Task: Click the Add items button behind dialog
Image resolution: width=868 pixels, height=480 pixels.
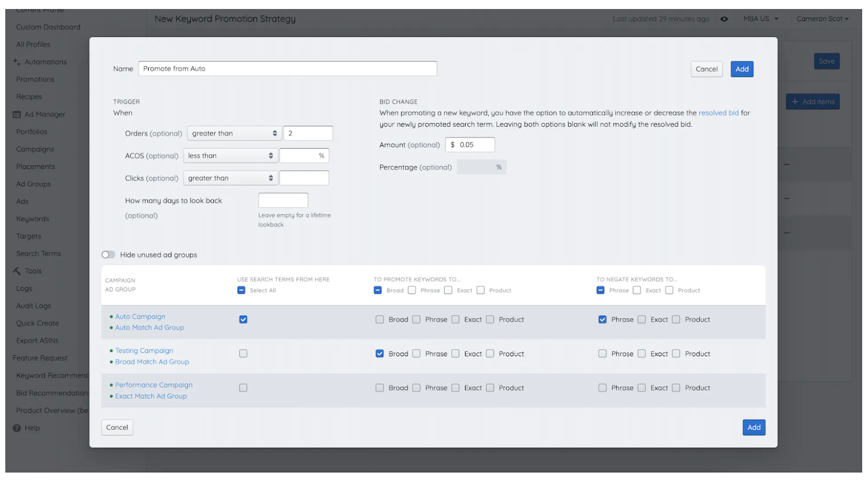Action: (x=813, y=101)
